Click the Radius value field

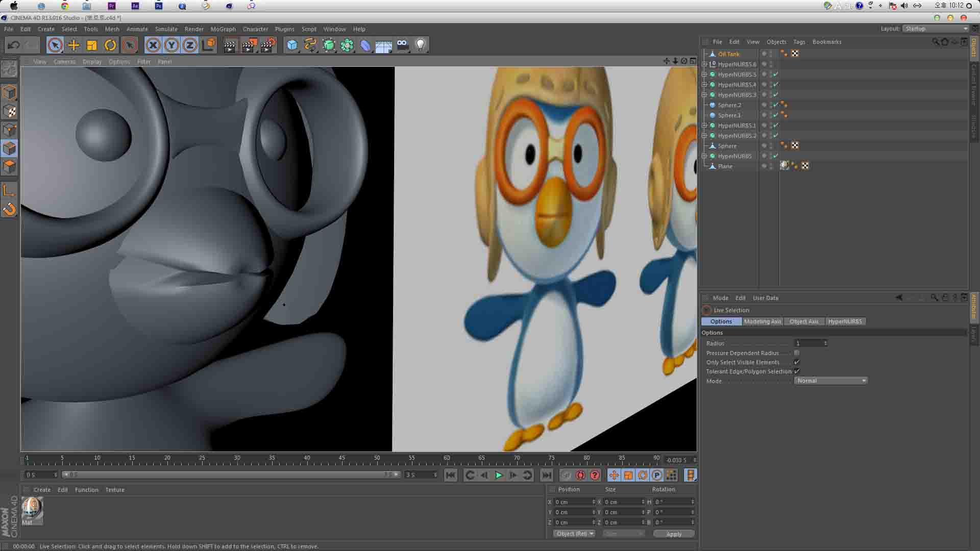(811, 343)
